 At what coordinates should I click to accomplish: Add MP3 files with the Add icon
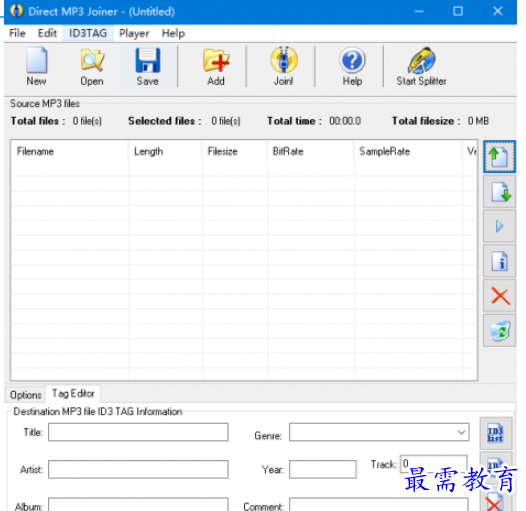pyautogui.click(x=216, y=66)
